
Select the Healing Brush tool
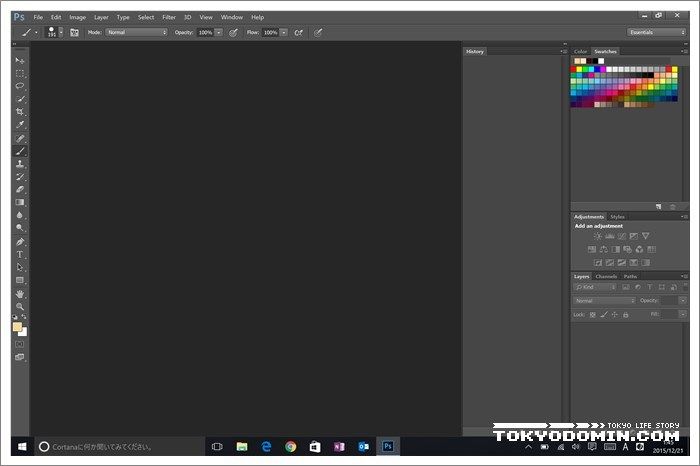[x=20, y=138]
